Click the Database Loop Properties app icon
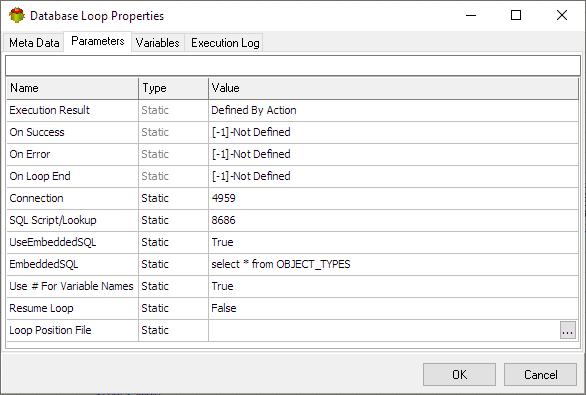The height and width of the screenshot is (395, 586). click(x=17, y=16)
